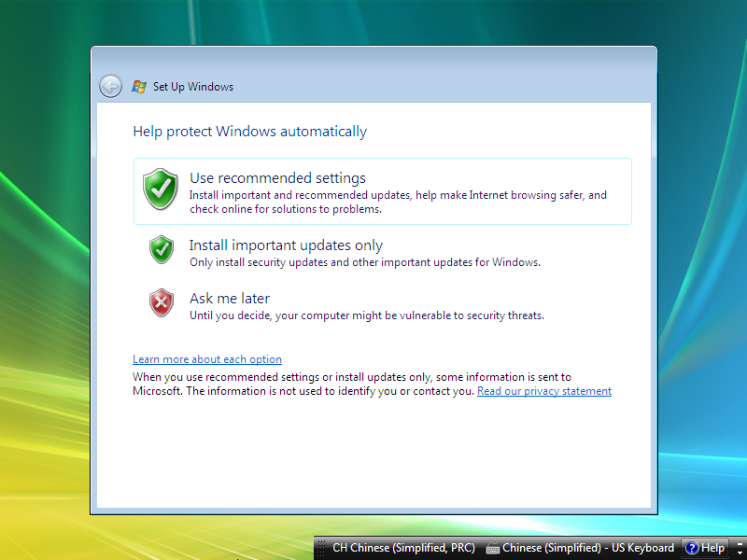Click the back arrow button

110,87
